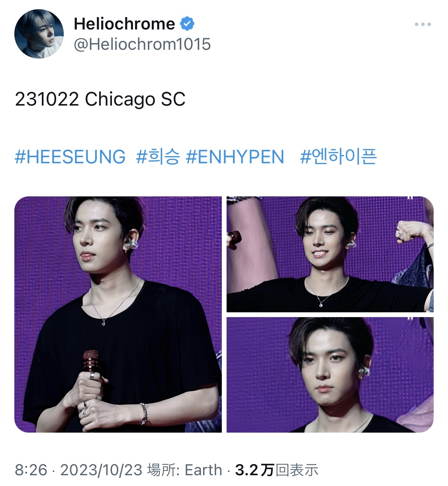
Task: Click the blue verified badge
Action: (x=187, y=24)
